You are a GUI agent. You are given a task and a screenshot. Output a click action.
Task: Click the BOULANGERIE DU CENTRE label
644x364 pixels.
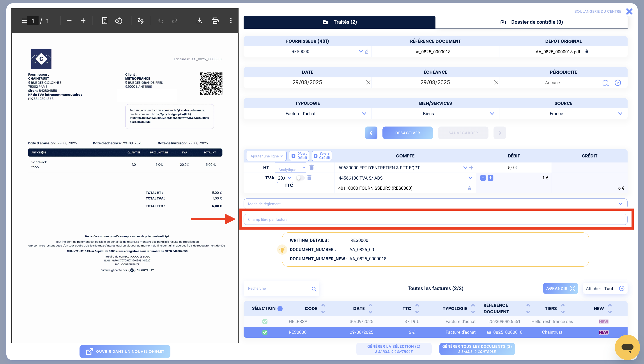click(x=598, y=11)
